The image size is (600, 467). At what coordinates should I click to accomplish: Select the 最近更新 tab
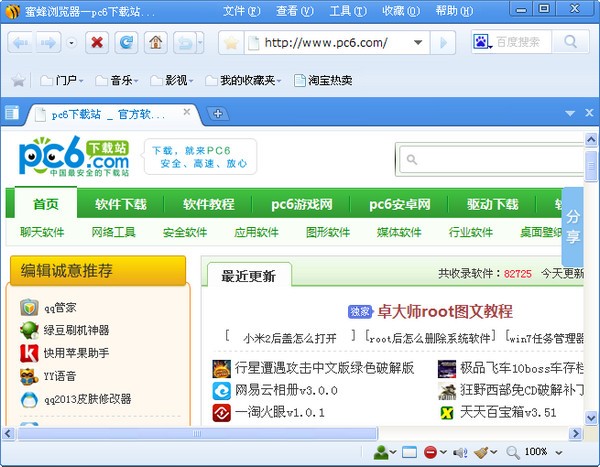coord(249,276)
